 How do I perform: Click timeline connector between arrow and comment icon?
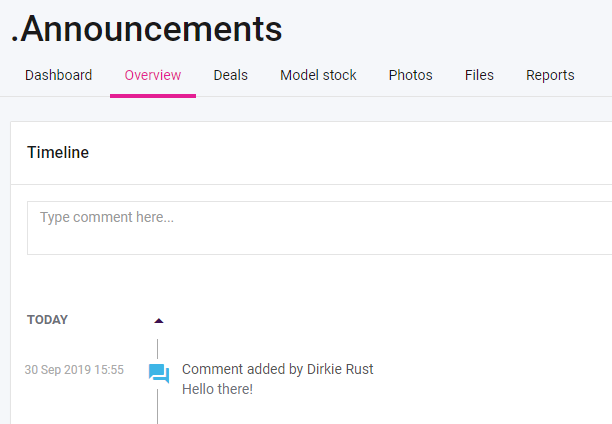(158, 346)
